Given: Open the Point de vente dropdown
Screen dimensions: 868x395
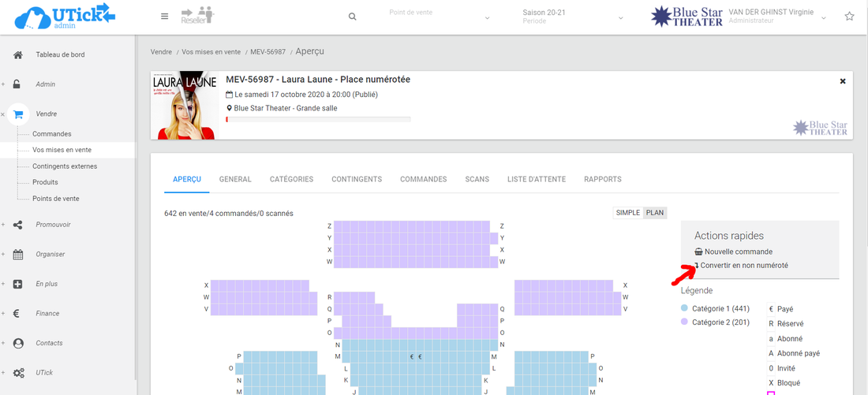Looking at the screenshot, I should tap(439, 17).
